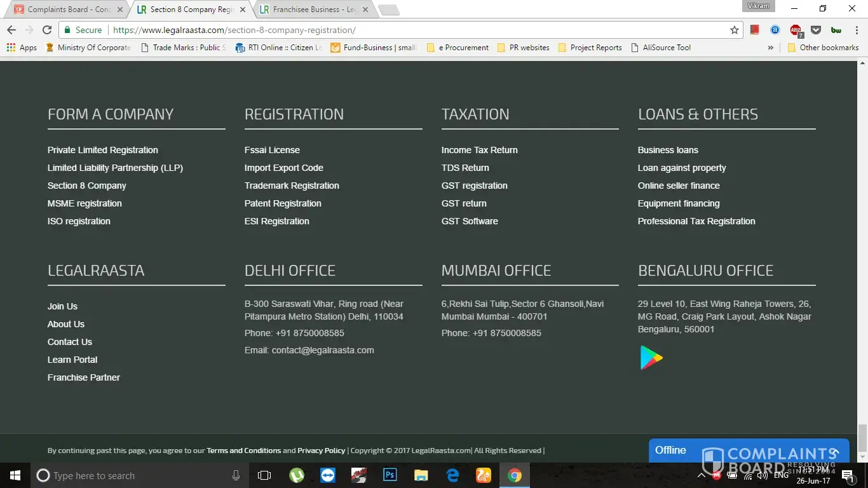Open the AliSource Tool bookmark

point(661,48)
